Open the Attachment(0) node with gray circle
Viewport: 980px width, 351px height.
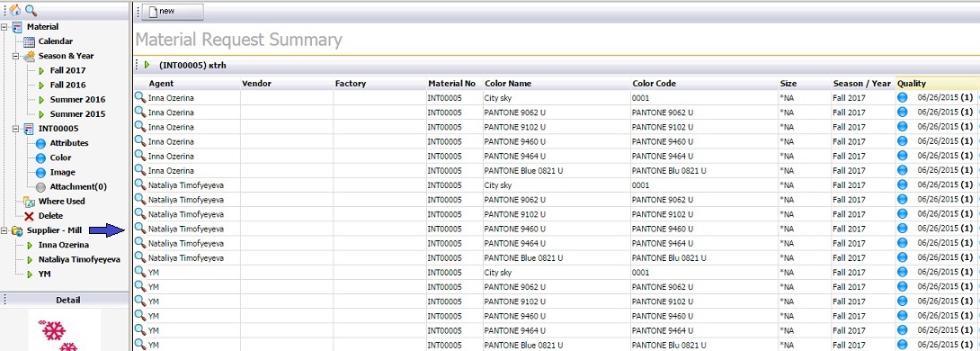click(71, 186)
